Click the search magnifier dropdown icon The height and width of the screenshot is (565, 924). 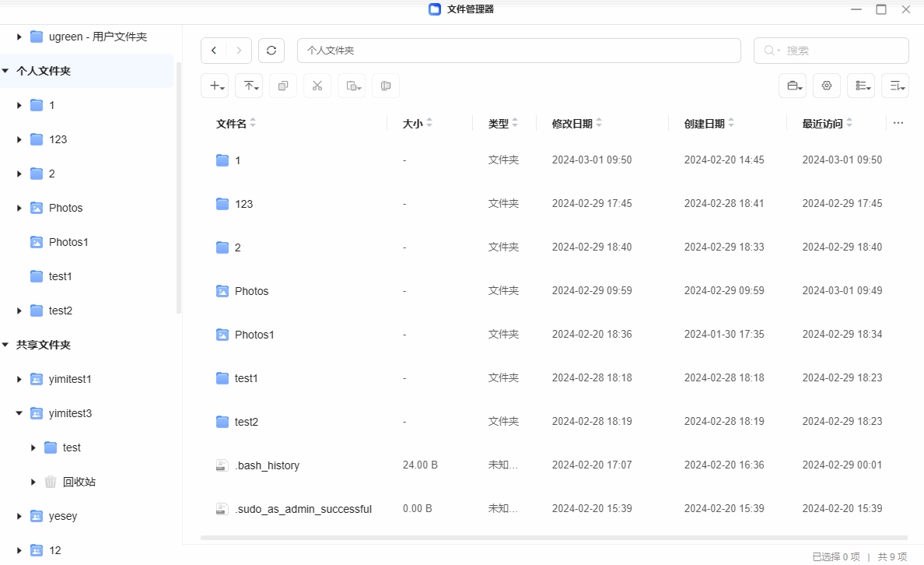click(x=772, y=51)
